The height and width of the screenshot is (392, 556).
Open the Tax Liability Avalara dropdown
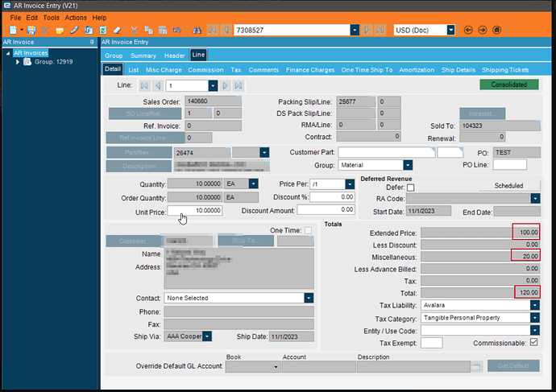[534, 305]
